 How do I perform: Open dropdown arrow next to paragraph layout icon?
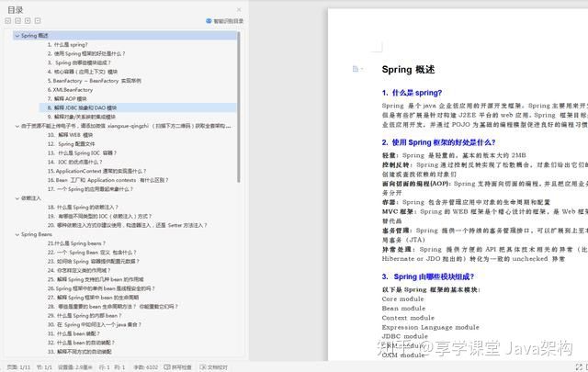[x=362, y=69]
